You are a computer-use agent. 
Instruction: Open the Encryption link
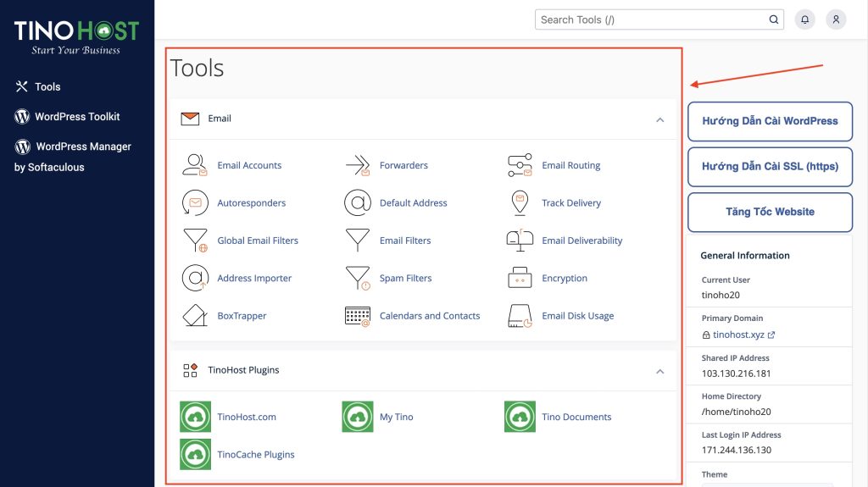pos(564,278)
